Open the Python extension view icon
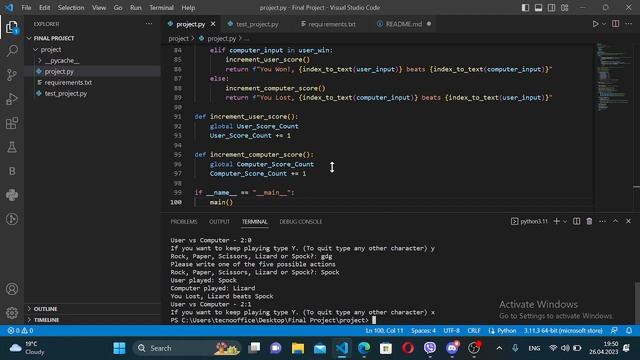 12,195
